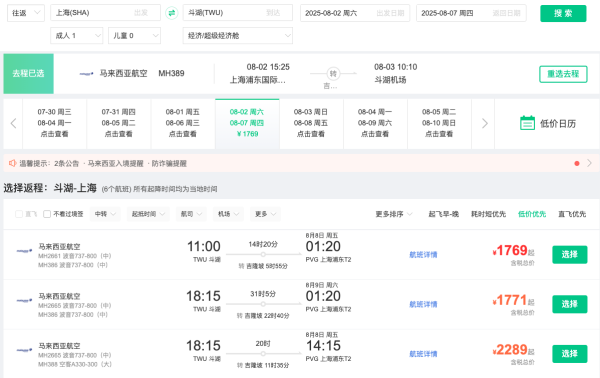Screen dimensions: 600x378
Task: Open the 成人 1 passenger dropdown
Action: click(x=77, y=36)
